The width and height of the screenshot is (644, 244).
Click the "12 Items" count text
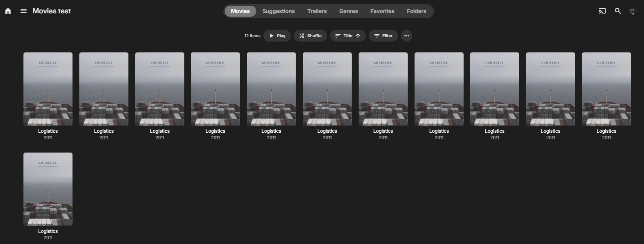pyautogui.click(x=252, y=36)
